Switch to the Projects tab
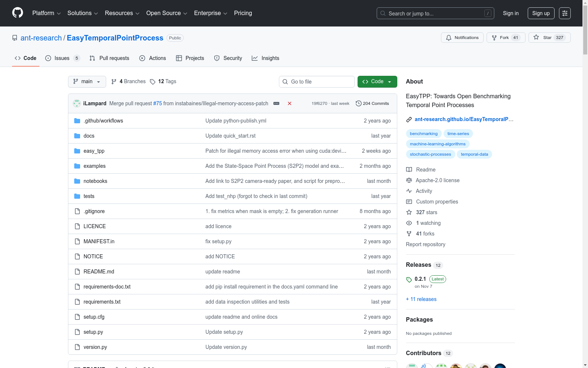Viewport: 588px width, 368px height. pyautogui.click(x=190, y=58)
